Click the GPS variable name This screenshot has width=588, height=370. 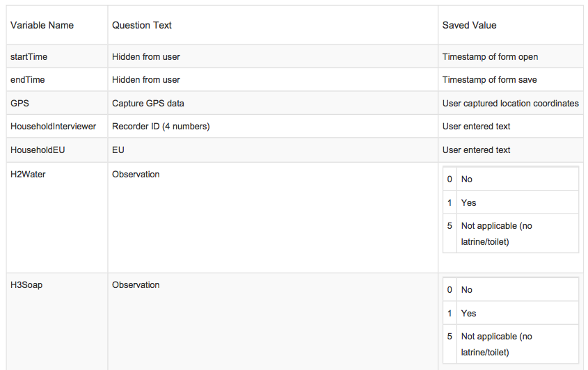point(19,103)
